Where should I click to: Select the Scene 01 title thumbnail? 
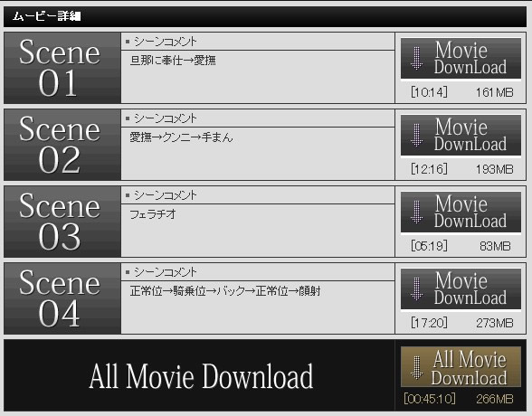click(x=62, y=68)
